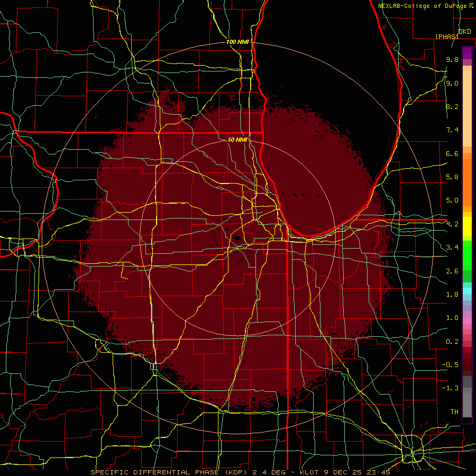This screenshot has width=476, height=476.
Task: Click the 9.0 value on the color scale
Action: (452, 83)
